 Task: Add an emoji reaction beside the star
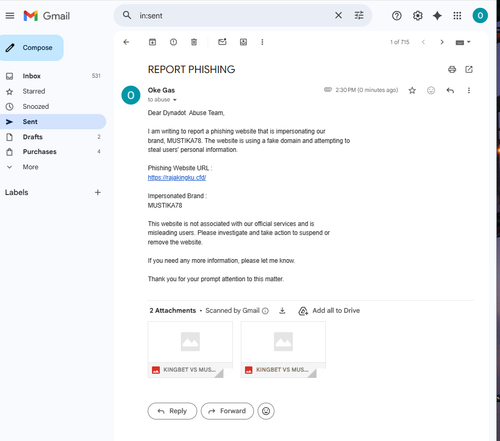(431, 90)
